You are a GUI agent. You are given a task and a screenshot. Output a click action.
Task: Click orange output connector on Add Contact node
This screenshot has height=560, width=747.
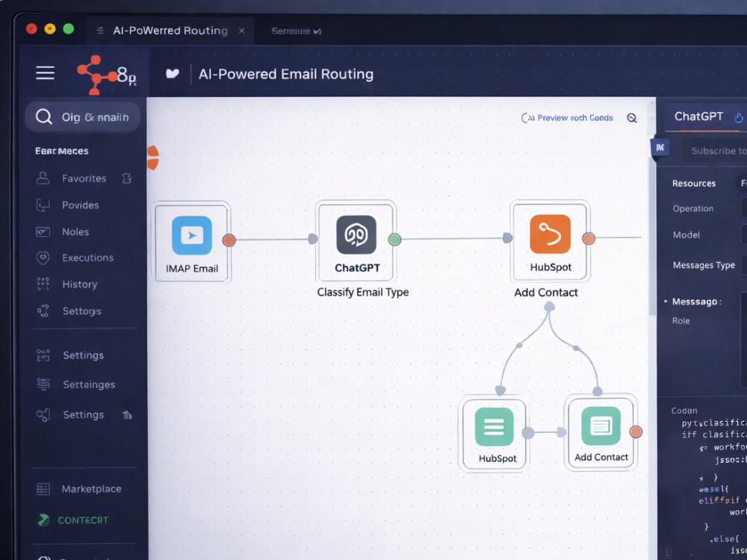[636, 432]
